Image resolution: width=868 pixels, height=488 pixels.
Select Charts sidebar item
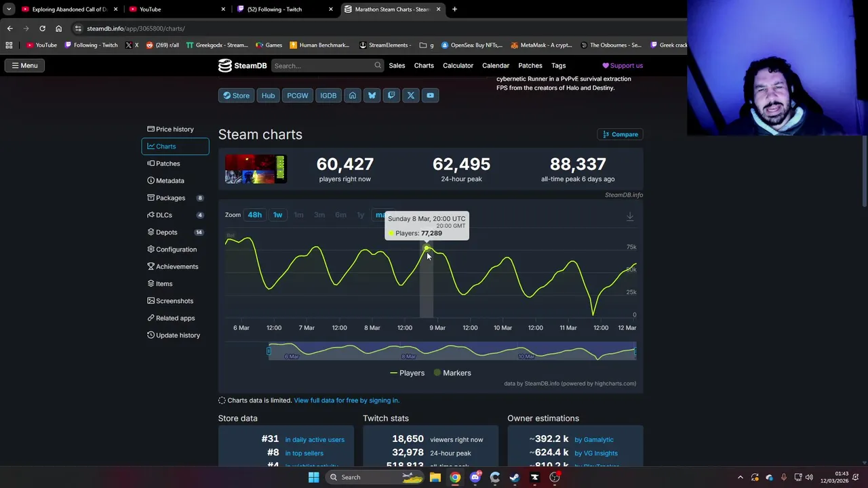175,146
